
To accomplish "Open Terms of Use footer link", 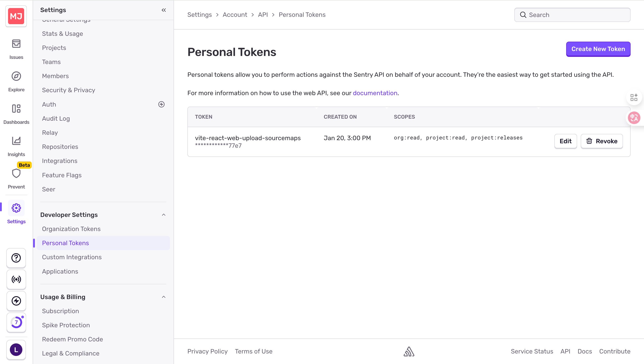I will [254, 351].
